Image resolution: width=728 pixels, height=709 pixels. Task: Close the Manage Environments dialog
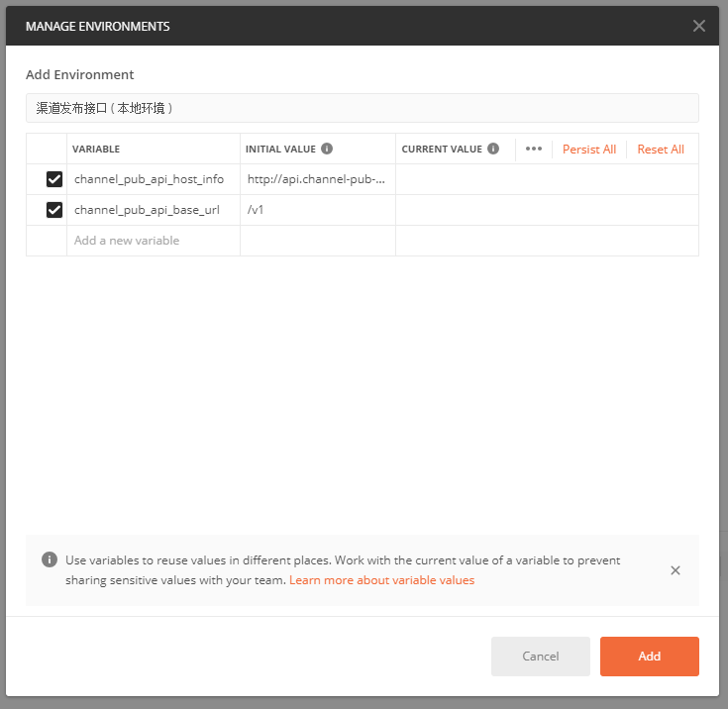point(699,27)
